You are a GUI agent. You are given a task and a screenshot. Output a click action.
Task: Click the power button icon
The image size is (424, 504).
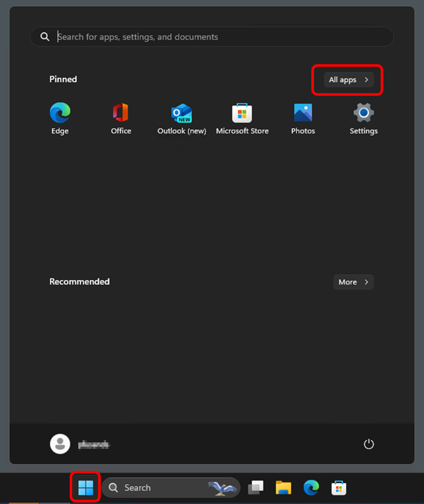369,444
